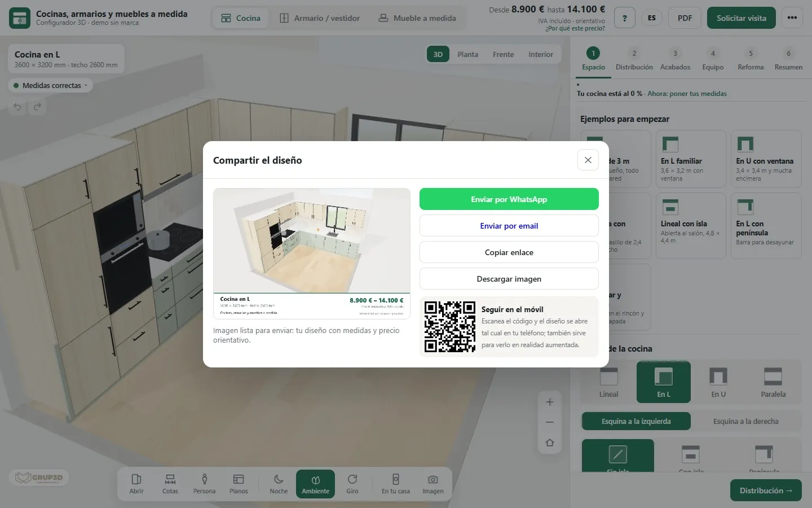Screen dimensions: 812x508
Task: Expand the Medidas correctas dropdown
Action: pyautogui.click(x=51, y=86)
